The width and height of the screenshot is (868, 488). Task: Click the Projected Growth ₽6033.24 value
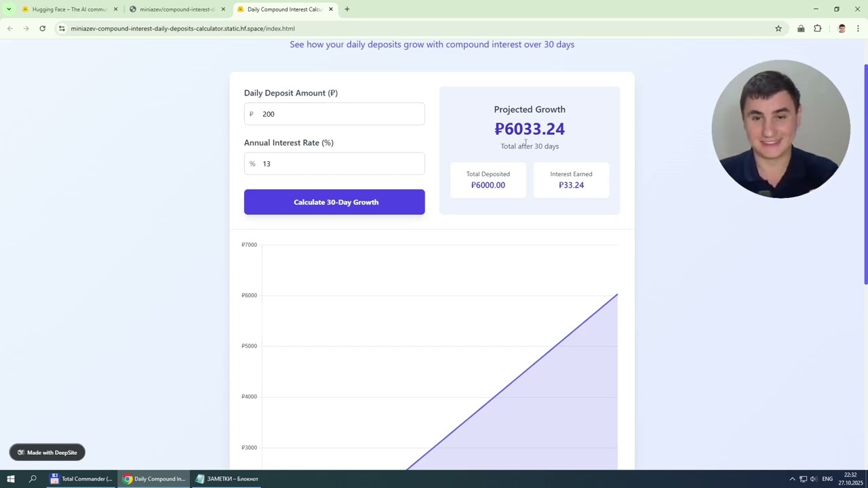point(530,129)
